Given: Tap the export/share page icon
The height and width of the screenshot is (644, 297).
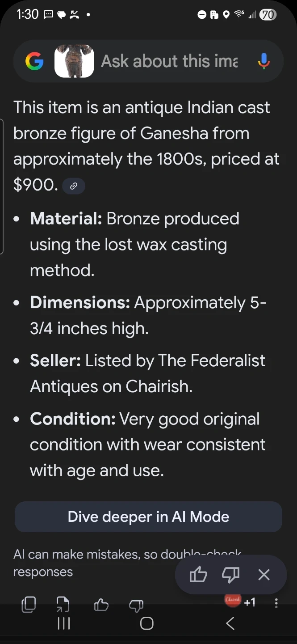Looking at the screenshot, I should pos(63,605).
